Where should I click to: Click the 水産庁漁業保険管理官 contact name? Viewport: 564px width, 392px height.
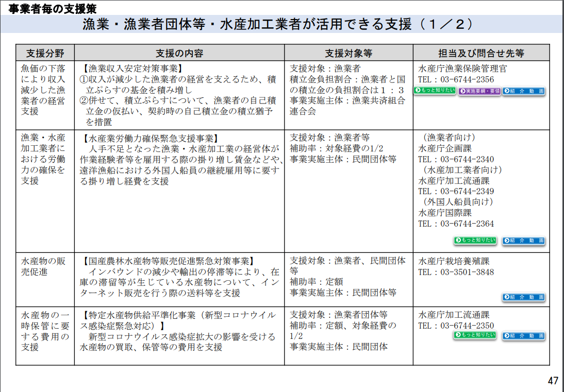click(x=462, y=69)
